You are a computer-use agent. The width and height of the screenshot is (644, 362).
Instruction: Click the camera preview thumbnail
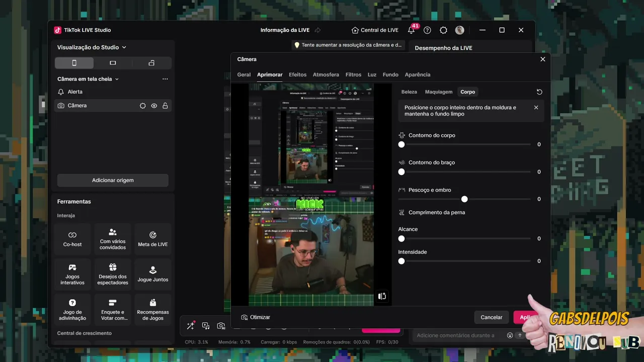[x=311, y=195]
